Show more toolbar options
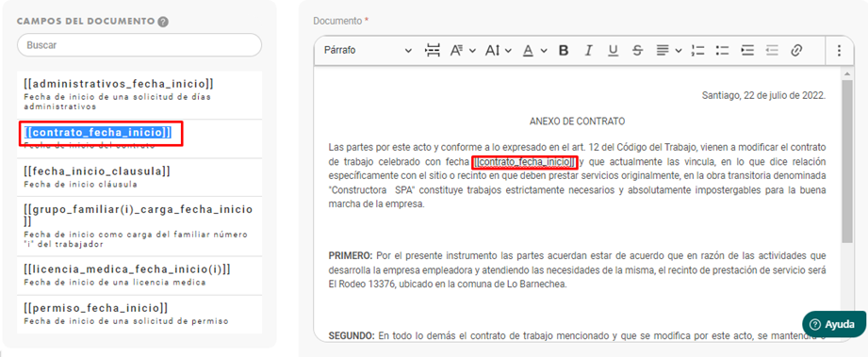868x357 pixels. tap(839, 51)
